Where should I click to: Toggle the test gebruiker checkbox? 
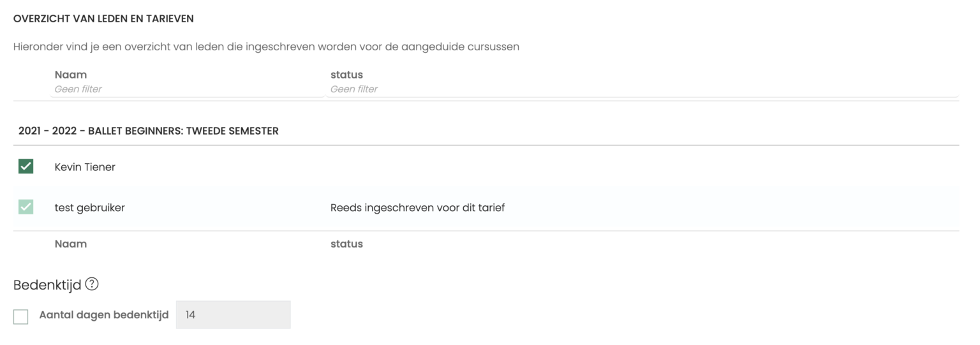(26, 207)
